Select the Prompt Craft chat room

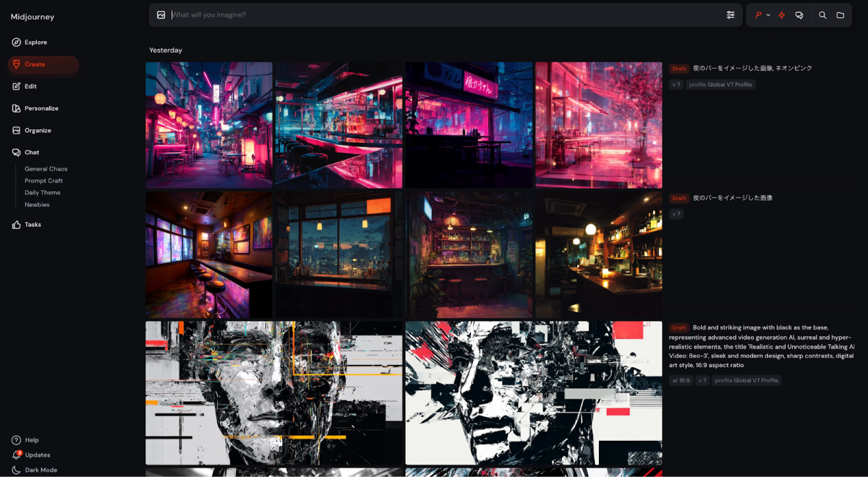tap(43, 181)
